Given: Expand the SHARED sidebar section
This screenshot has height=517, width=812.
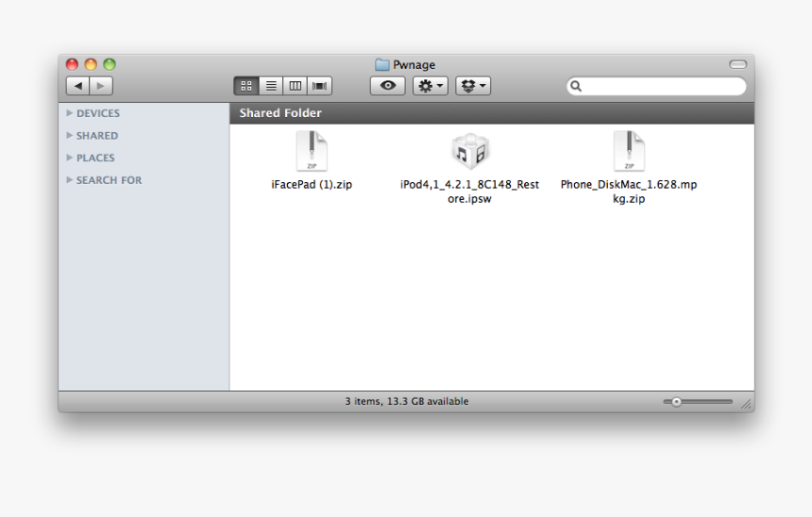Looking at the screenshot, I should [70, 136].
